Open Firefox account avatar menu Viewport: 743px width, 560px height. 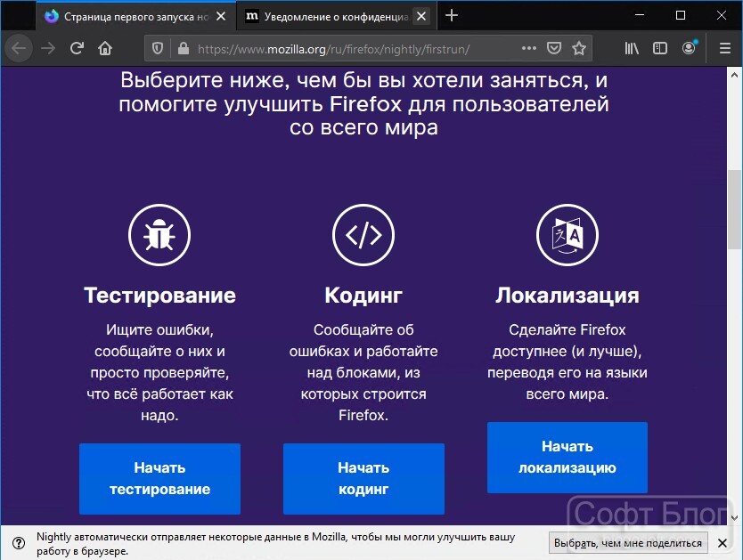point(689,48)
